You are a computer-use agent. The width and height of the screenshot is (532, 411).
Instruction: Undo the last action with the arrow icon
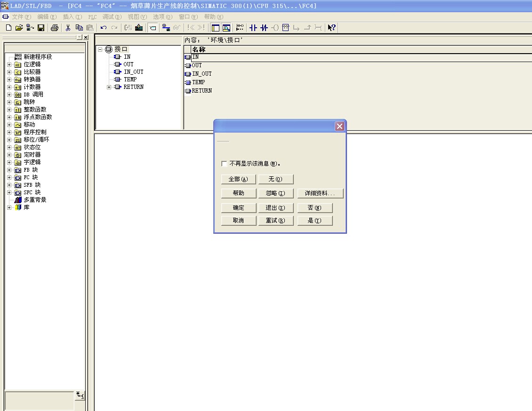pos(104,28)
